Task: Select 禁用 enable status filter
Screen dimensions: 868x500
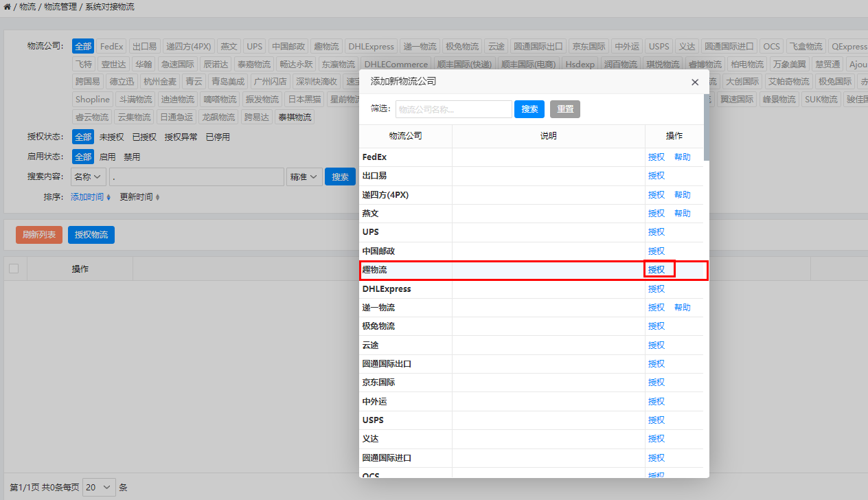Action: click(132, 157)
